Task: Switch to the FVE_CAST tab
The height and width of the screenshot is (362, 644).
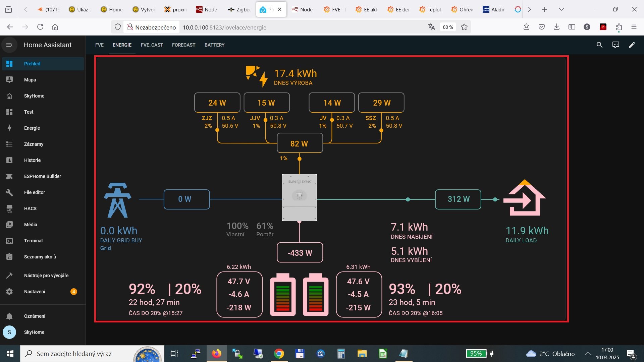Action: pyautogui.click(x=152, y=45)
